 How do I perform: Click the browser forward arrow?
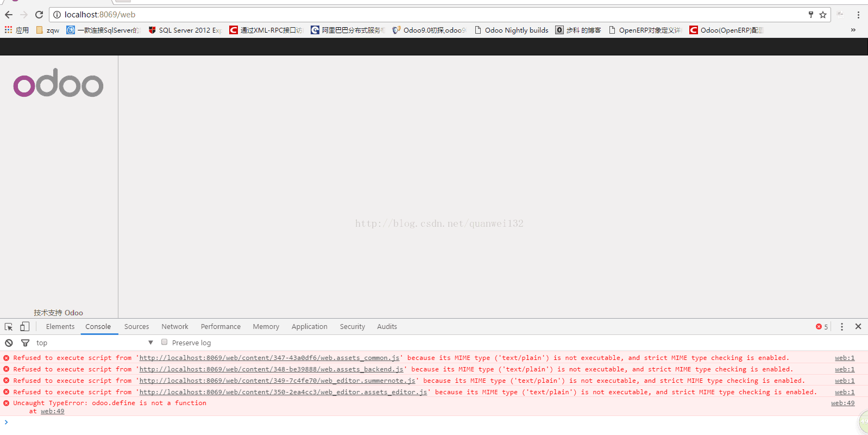24,15
